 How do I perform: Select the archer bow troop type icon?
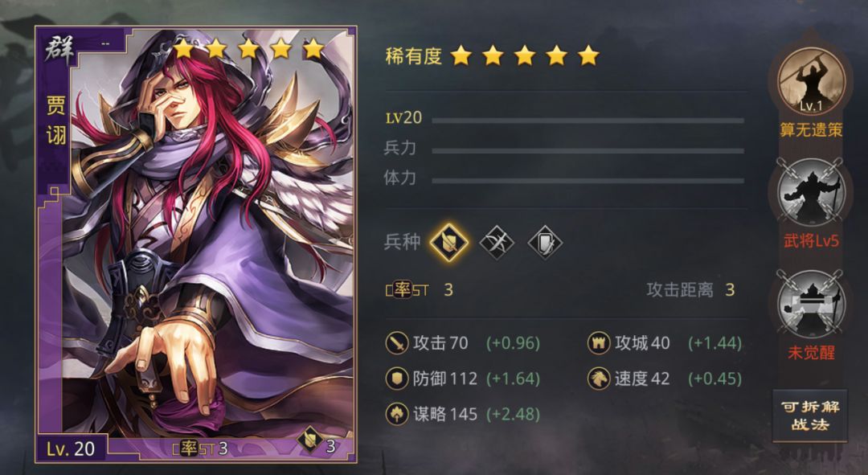tap(497, 242)
